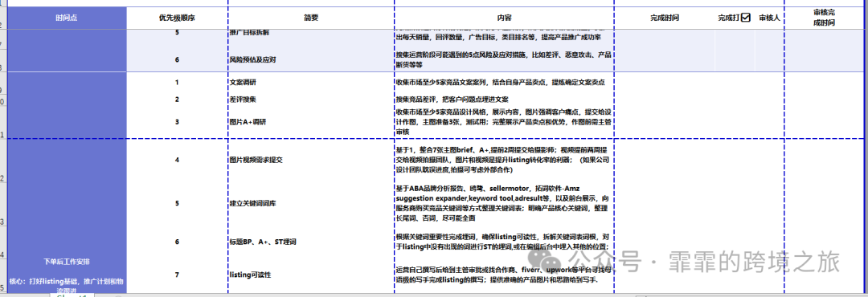Click content cell starting 根据关键词重要性完成埋词
This screenshot has height=297, width=868.
pos(504,242)
